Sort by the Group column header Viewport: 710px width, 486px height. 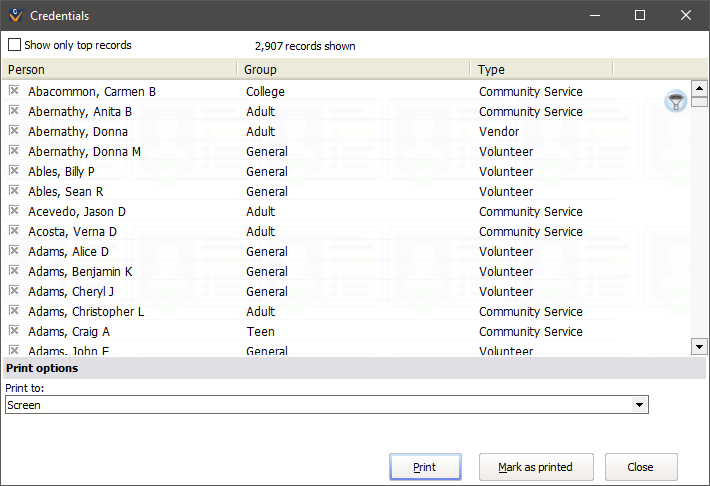[x=354, y=69]
